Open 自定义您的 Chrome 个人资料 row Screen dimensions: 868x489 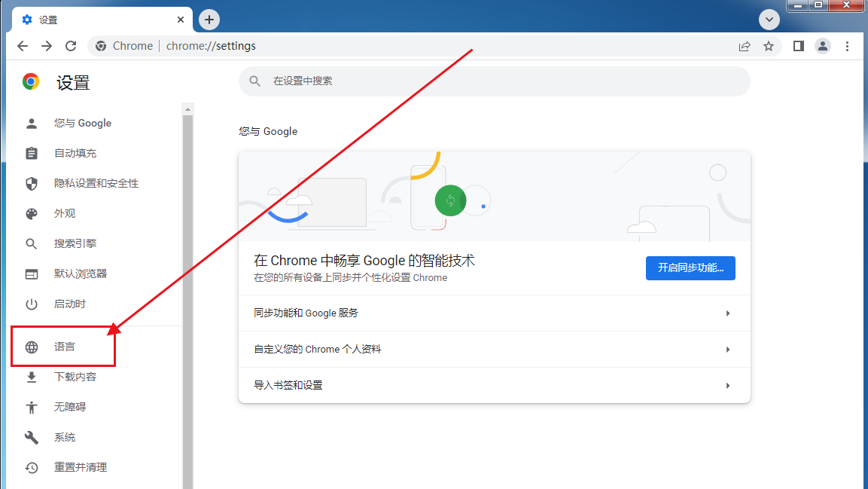(495, 350)
